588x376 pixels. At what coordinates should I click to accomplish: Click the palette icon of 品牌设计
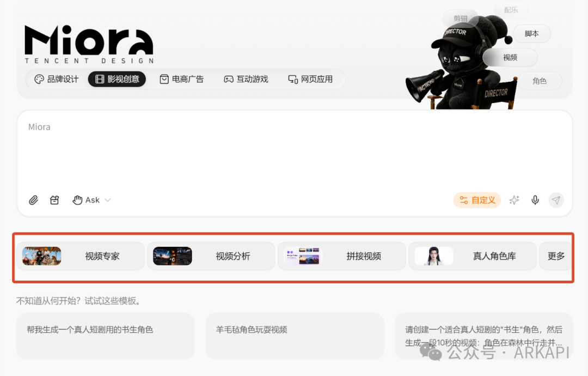(x=39, y=79)
